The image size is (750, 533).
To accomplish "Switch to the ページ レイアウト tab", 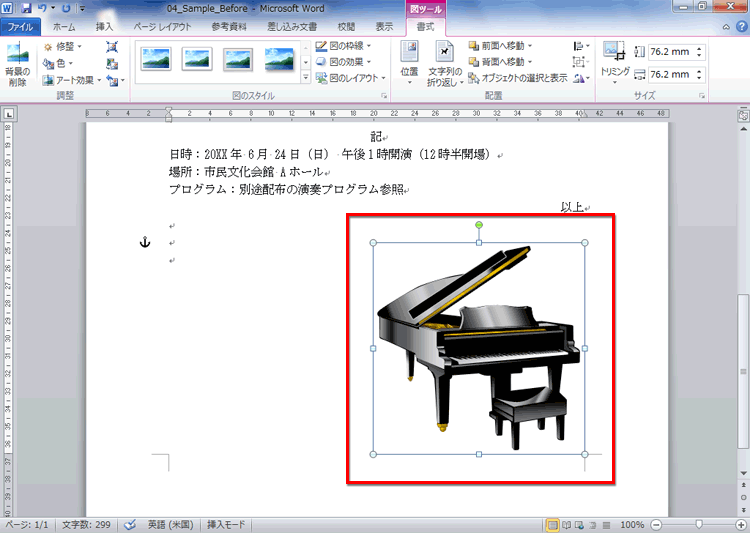I will (162, 27).
